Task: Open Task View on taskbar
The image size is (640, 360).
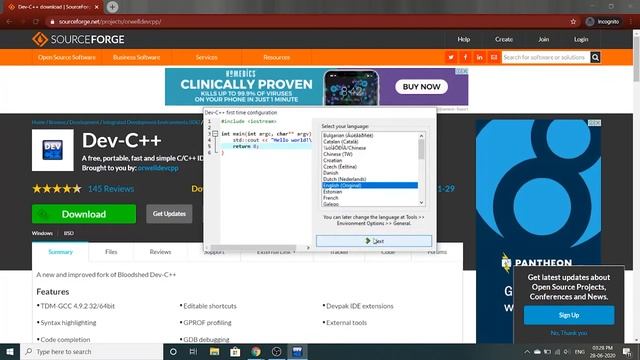Action: (x=193, y=351)
